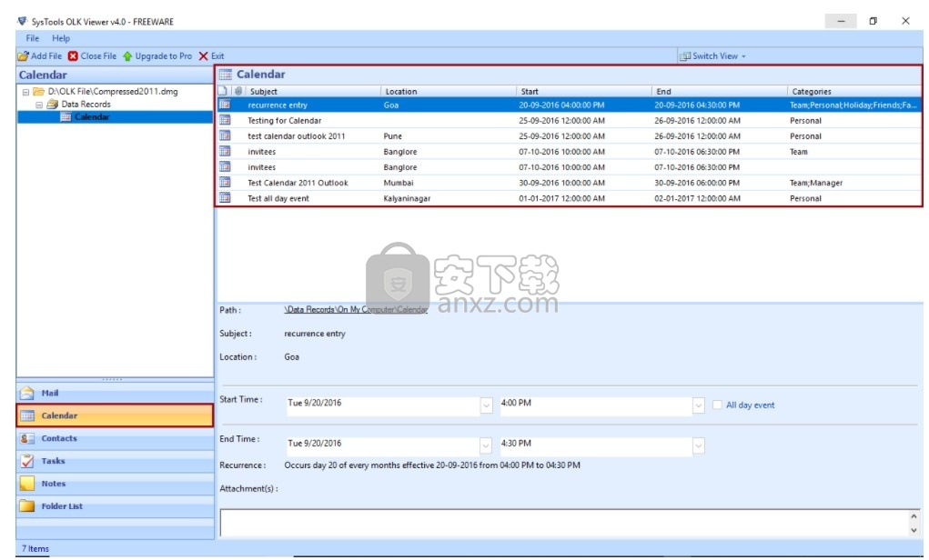Viewport: 929px width, 560px height.
Task: Open the End Time 4:30 PM dropdown
Action: click(699, 445)
